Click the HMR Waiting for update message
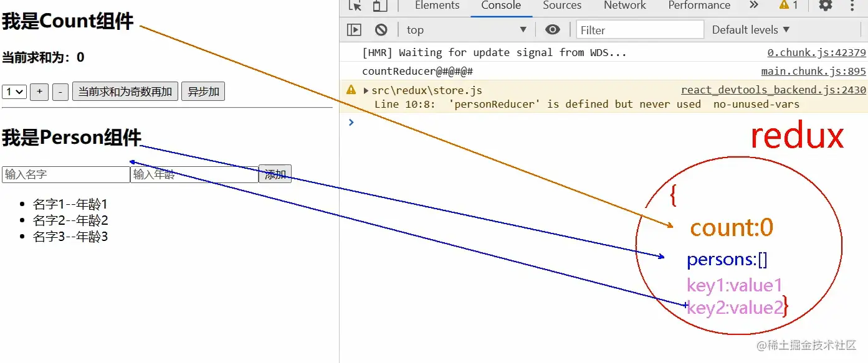 494,53
